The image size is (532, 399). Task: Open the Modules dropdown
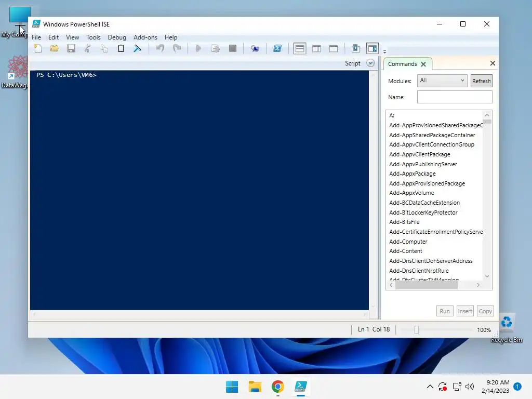click(x=442, y=81)
